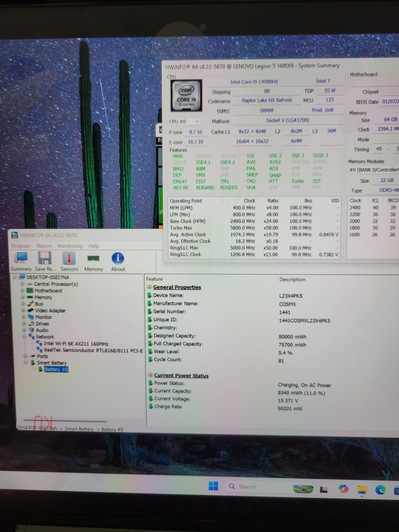Click the General Properties heading
The height and width of the screenshot is (532, 399).
click(x=177, y=287)
